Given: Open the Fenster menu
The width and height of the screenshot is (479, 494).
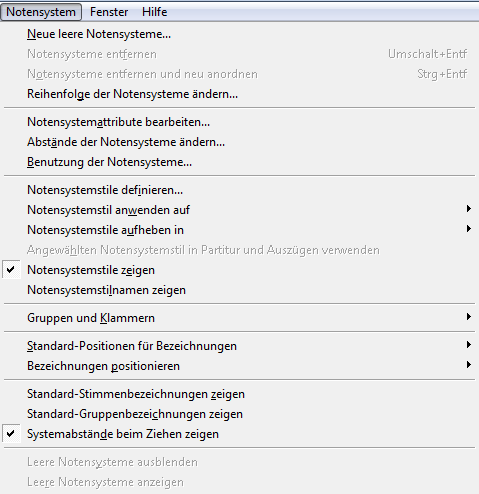Looking at the screenshot, I should [109, 12].
